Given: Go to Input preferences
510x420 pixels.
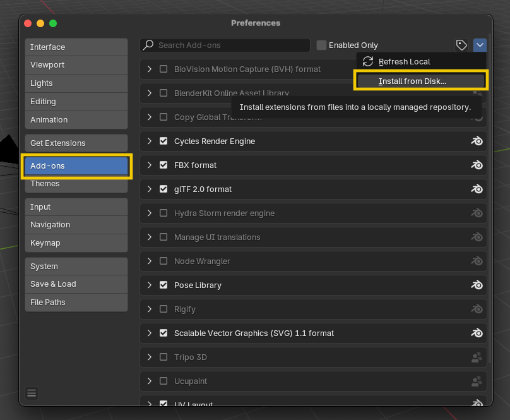Looking at the screenshot, I should (76, 207).
